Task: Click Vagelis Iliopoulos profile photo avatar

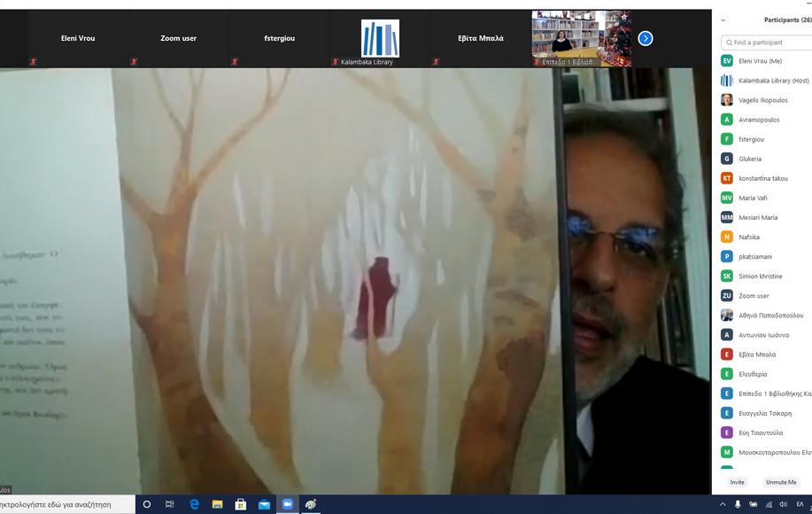Action: coord(727,100)
